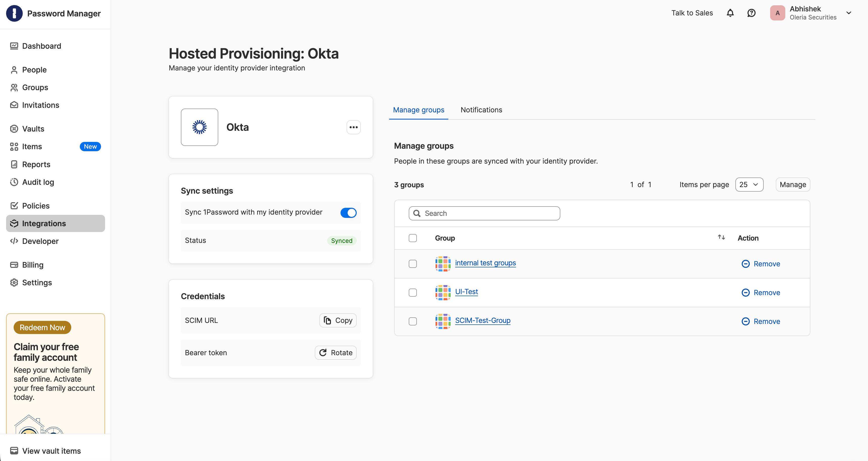Open the help question mark icon
Viewport: 868px width, 461px height.
tap(751, 13)
